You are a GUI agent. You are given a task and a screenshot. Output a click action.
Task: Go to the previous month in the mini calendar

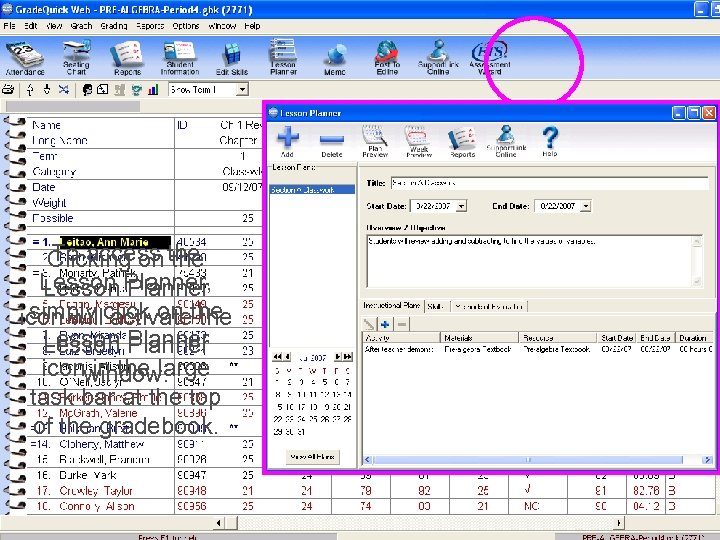(287, 357)
